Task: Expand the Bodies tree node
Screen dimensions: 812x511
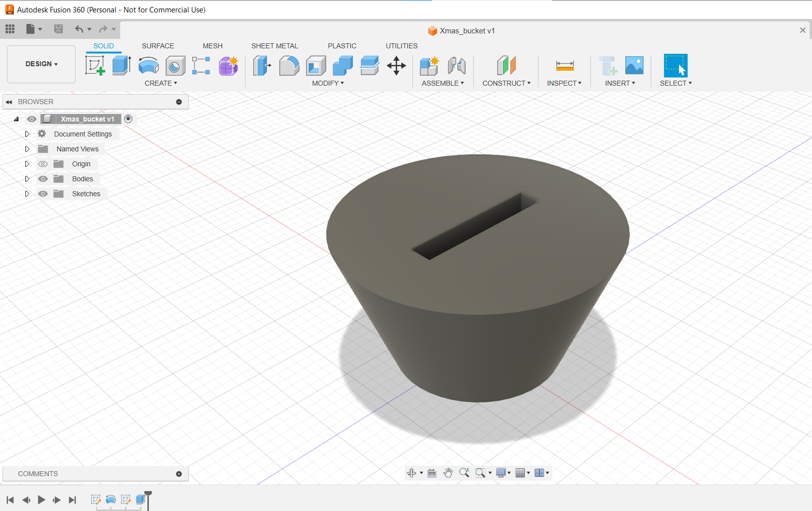Action: [27, 179]
